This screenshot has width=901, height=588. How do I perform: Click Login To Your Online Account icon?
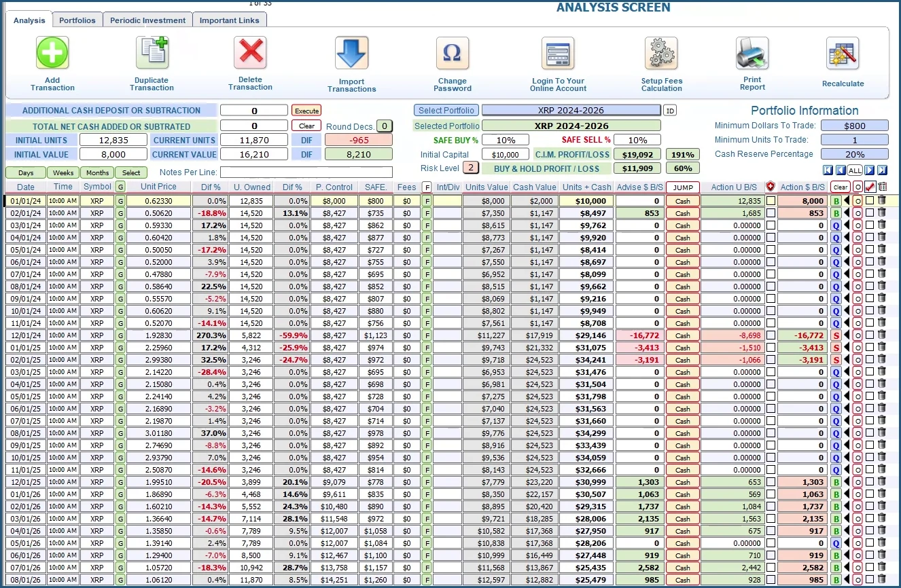point(558,53)
